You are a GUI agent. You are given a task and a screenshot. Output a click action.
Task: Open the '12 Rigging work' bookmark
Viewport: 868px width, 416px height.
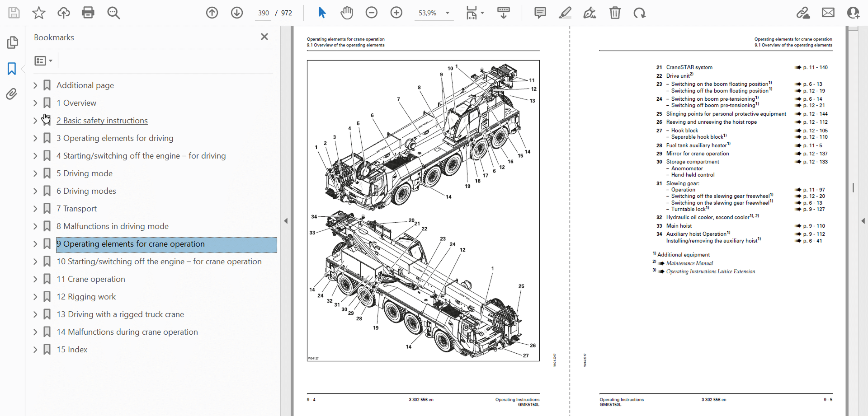(86, 297)
